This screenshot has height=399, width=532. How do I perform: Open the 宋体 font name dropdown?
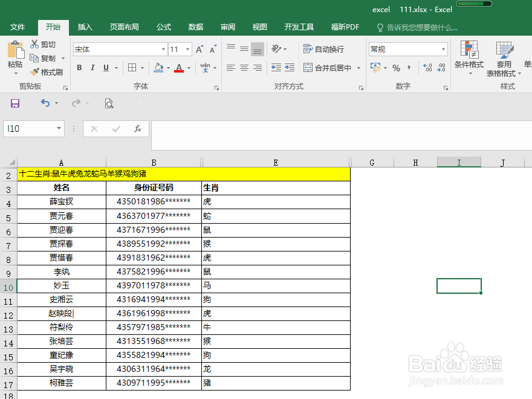pyautogui.click(x=164, y=49)
